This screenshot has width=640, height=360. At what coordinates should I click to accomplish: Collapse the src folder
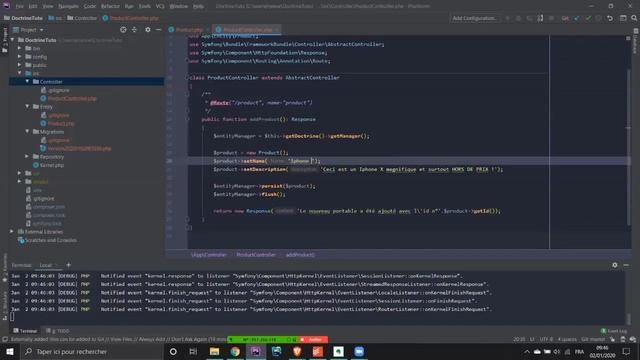[x=20, y=73]
